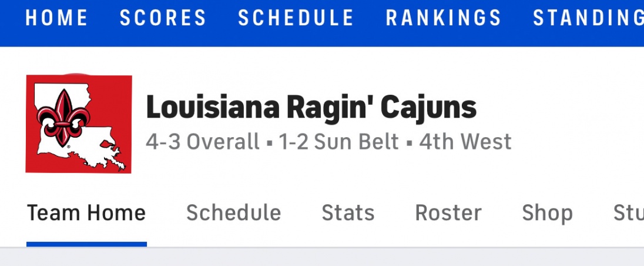Click the Louisiana Ragin' Cajuns team logo
Screen dimensions: 644x266
79,124
